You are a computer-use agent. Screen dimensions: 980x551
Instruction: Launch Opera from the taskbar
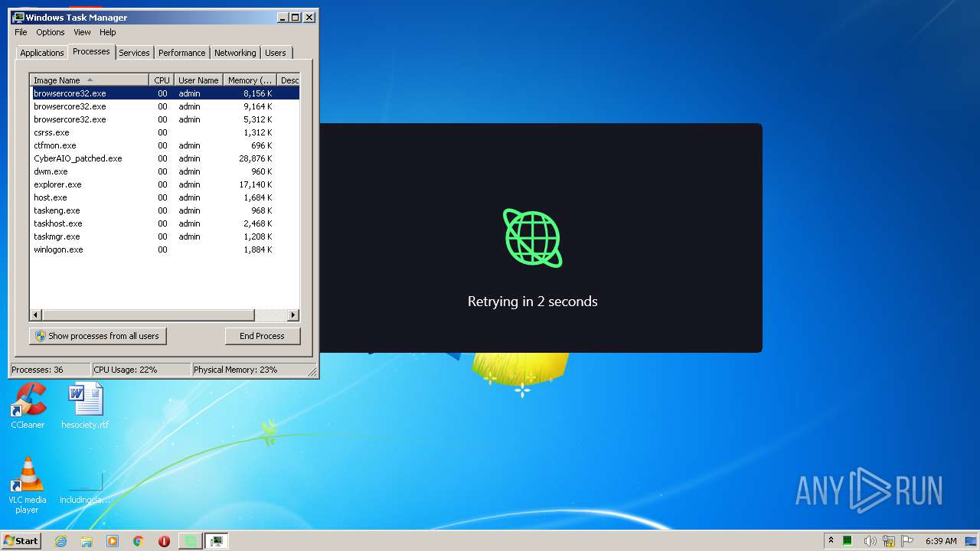164,541
